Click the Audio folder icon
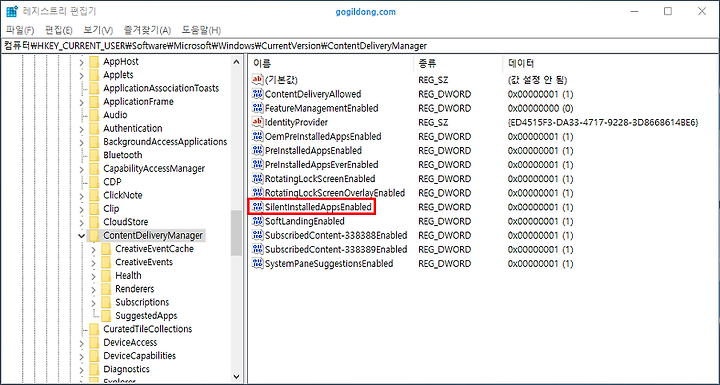Viewport: 720px width, 385px height. (x=94, y=115)
